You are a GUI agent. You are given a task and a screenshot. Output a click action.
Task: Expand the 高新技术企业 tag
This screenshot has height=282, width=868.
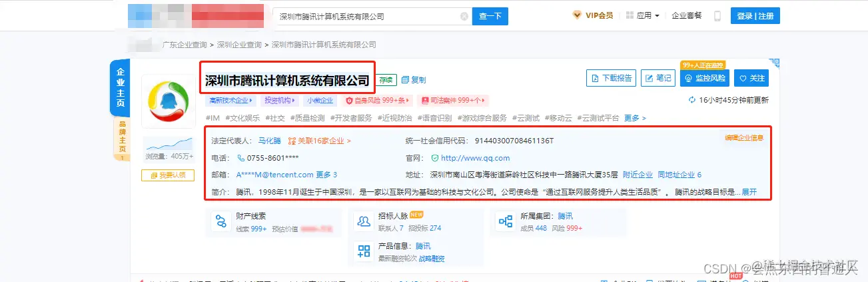pyautogui.click(x=230, y=101)
